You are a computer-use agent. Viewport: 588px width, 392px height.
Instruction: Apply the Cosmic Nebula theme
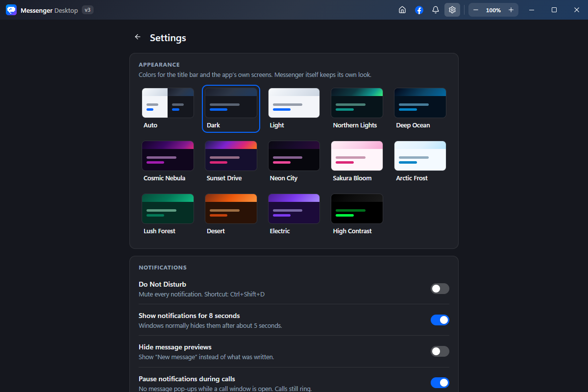[168, 162]
